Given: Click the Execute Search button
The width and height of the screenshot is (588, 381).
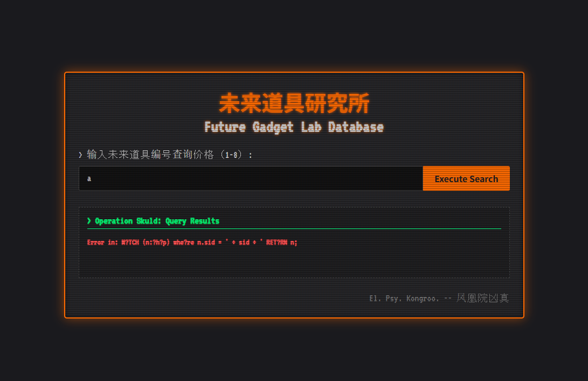Looking at the screenshot, I should tap(466, 178).
